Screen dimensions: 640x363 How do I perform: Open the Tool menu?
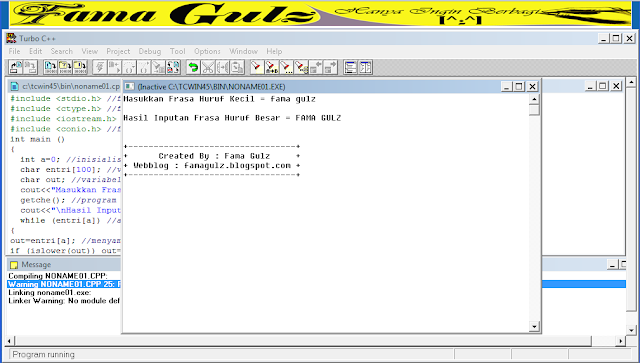pyautogui.click(x=178, y=51)
